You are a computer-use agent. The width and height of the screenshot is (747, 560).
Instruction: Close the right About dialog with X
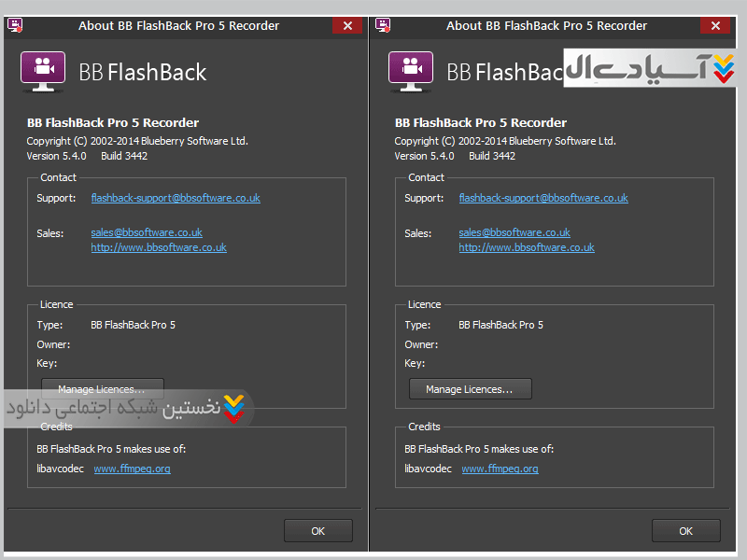[715, 26]
